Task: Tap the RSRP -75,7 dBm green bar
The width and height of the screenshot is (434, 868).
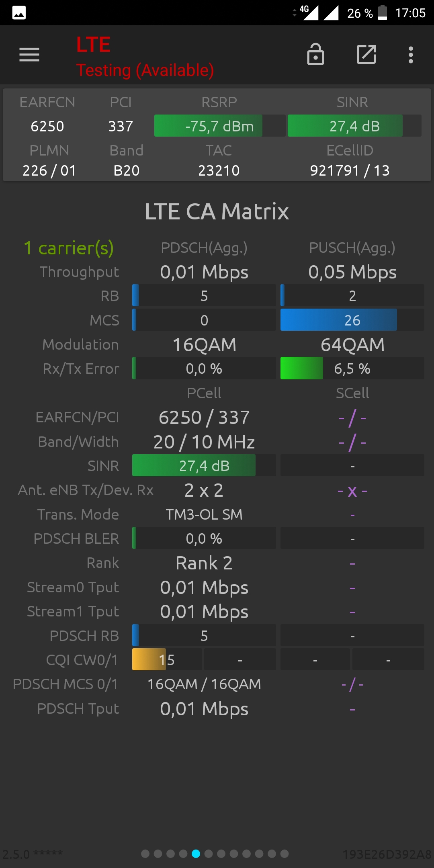Action: (x=220, y=126)
